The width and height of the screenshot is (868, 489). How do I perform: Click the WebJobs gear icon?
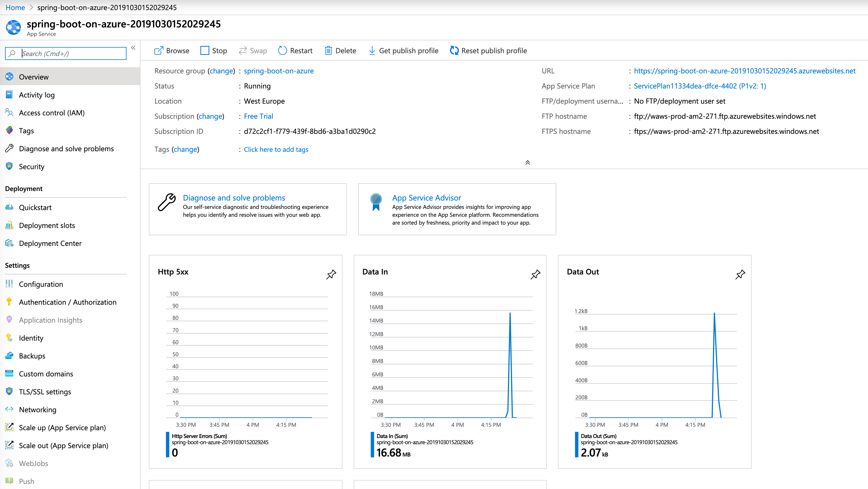(x=10, y=463)
